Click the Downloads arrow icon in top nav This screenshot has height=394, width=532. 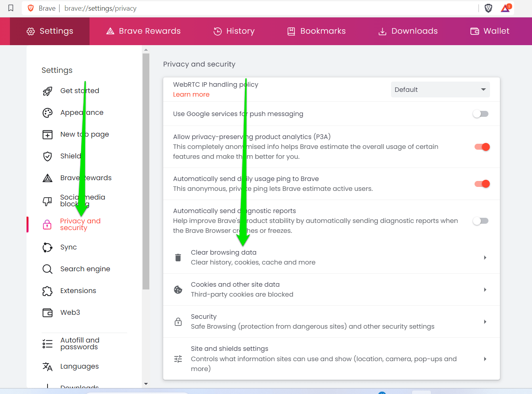[x=382, y=31]
